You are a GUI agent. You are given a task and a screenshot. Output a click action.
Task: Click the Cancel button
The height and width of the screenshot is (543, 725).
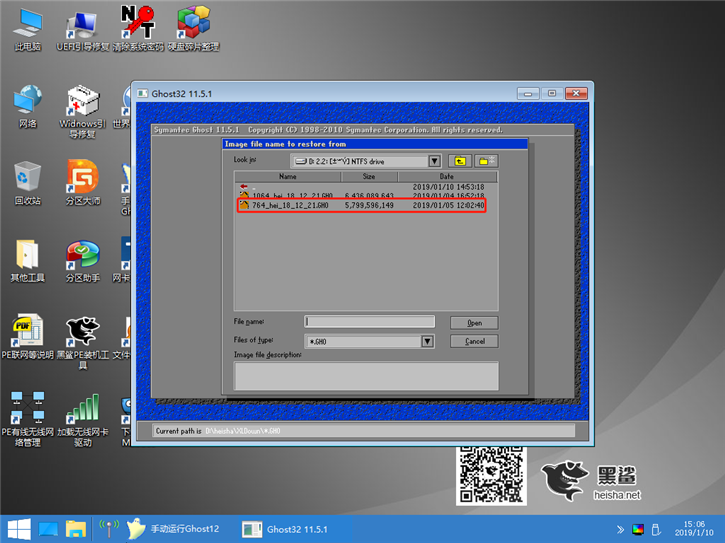pyautogui.click(x=474, y=341)
